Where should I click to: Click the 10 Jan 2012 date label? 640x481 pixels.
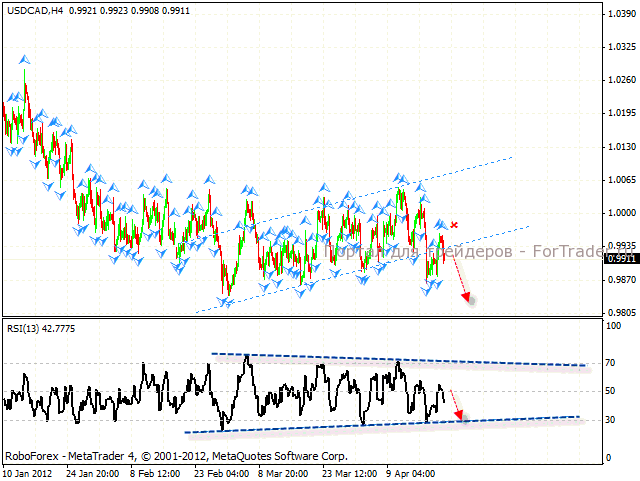coord(30,471)
